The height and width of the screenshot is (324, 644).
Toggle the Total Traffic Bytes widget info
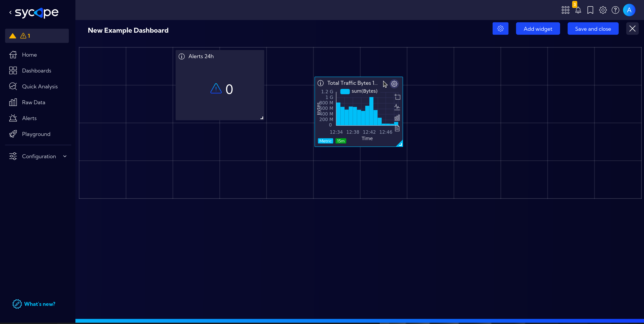click(321, 83)
